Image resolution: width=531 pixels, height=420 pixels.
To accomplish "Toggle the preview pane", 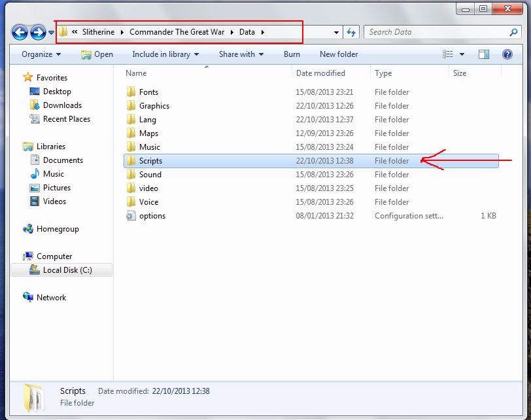I will (x=484, y=54).
